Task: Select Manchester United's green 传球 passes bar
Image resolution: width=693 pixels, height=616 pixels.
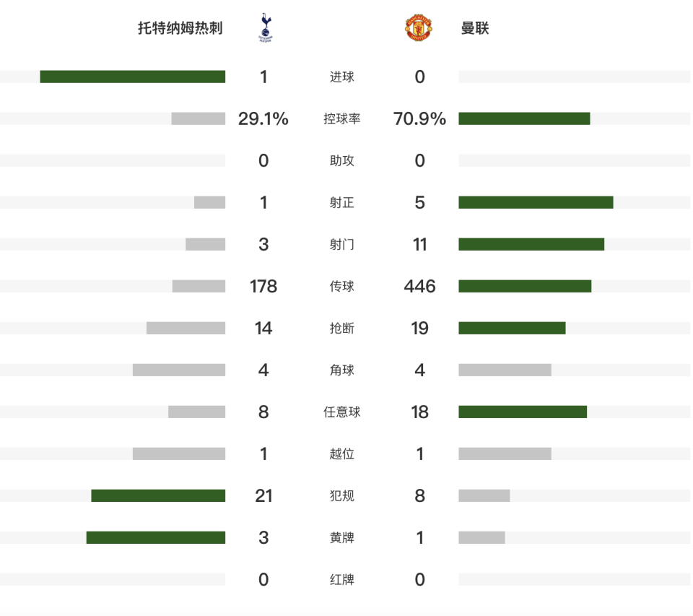Action: click(x=525, y=286)
